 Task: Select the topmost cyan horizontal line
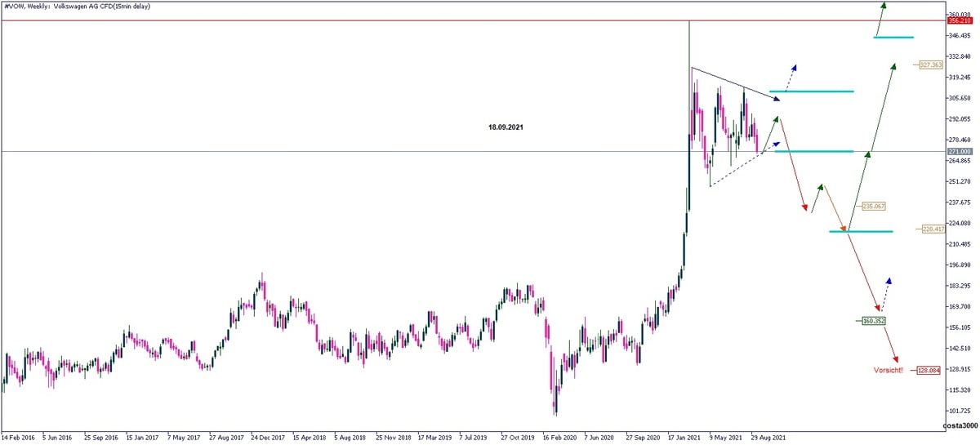coord(893,38)
